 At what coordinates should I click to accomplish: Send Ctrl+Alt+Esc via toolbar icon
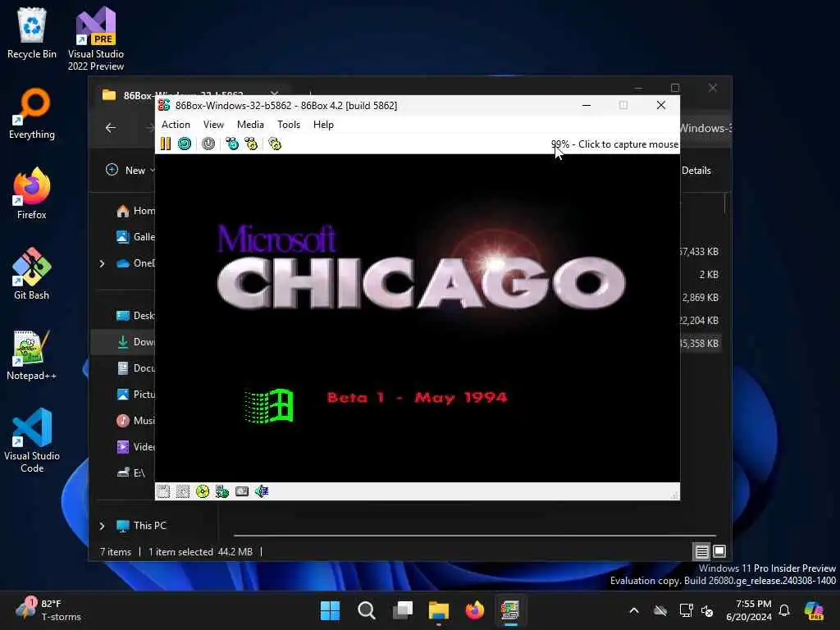251,144
